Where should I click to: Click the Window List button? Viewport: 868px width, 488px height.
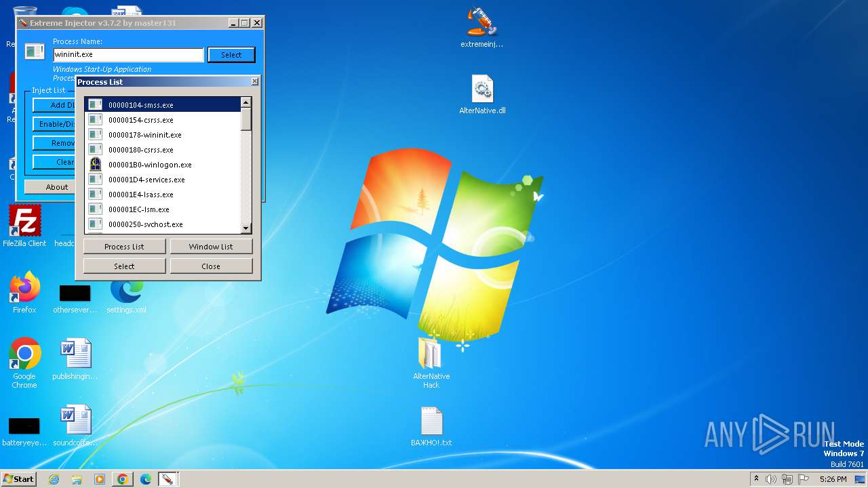211,247
